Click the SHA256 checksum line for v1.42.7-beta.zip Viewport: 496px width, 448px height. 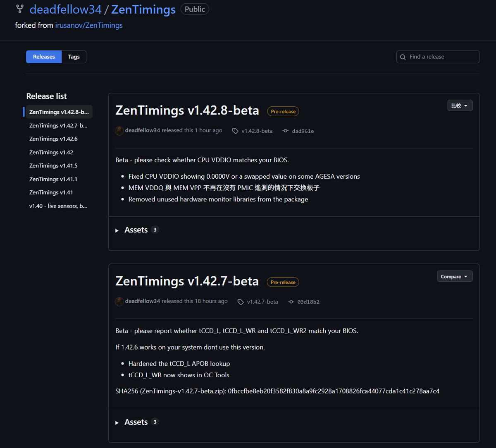click(277, 391)
